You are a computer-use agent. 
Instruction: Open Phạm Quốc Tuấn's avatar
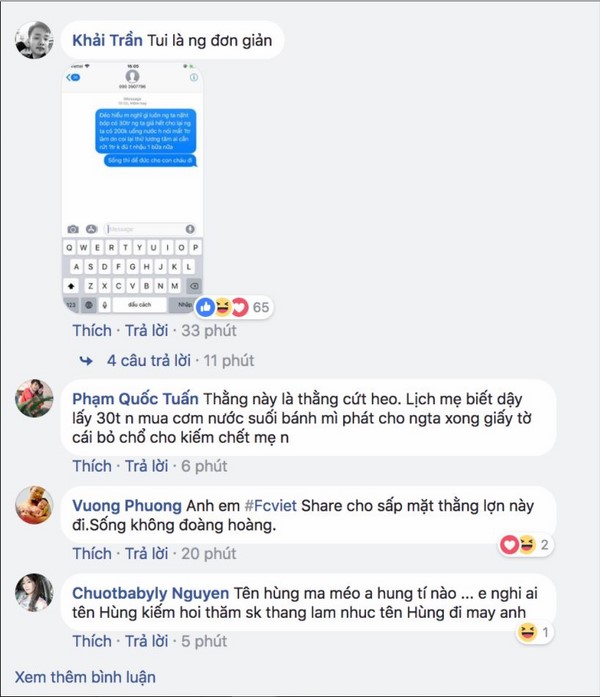click(34, 398)
